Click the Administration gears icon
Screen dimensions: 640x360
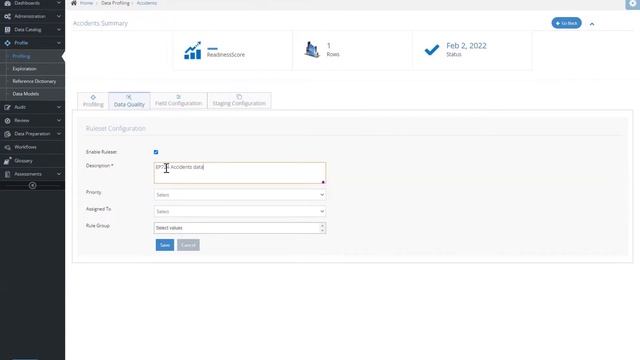point(7,16)
